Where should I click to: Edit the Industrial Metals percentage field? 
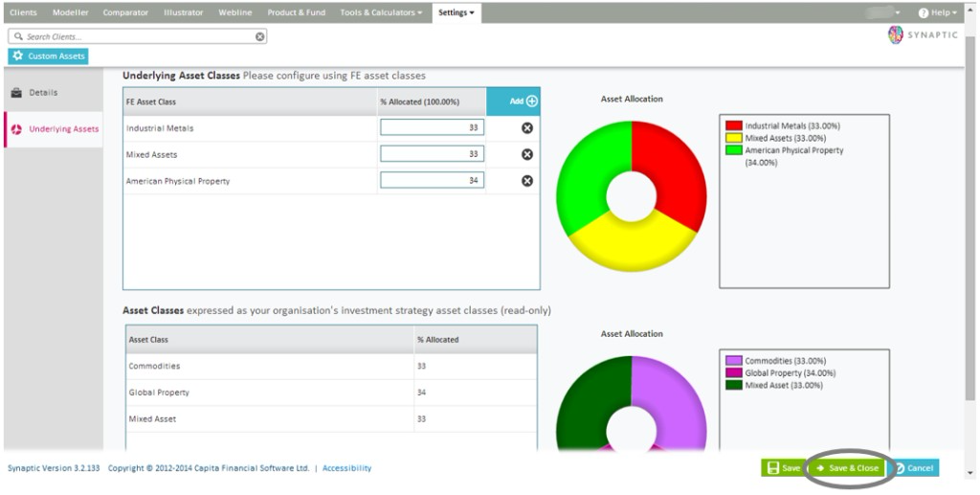point(432,128)
